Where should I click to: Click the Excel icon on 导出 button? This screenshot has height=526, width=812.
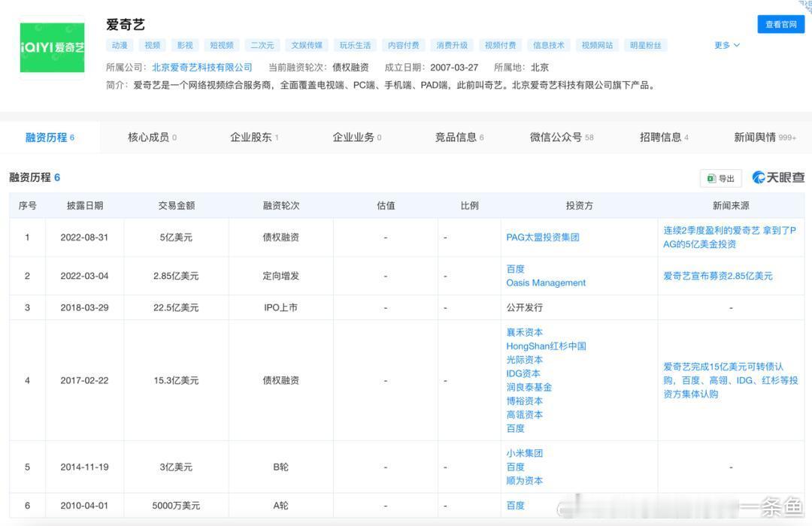[x=711, y=178]
